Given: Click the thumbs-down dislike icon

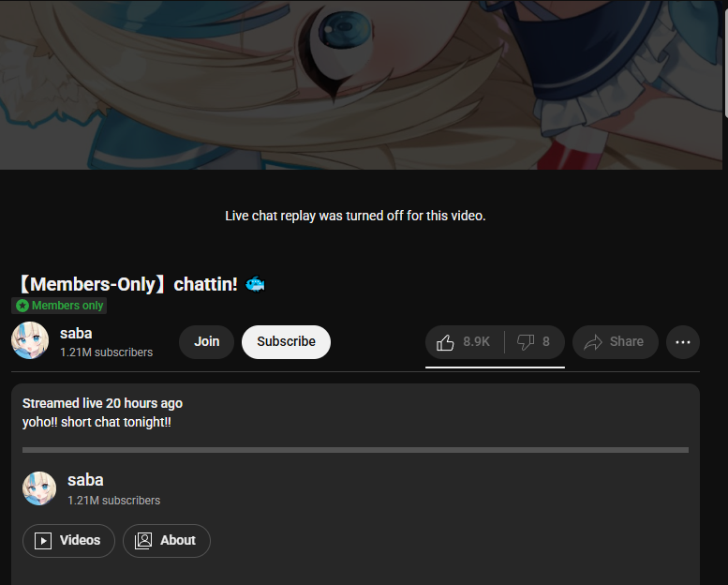Looking at the screenshot, I should 525,342.
